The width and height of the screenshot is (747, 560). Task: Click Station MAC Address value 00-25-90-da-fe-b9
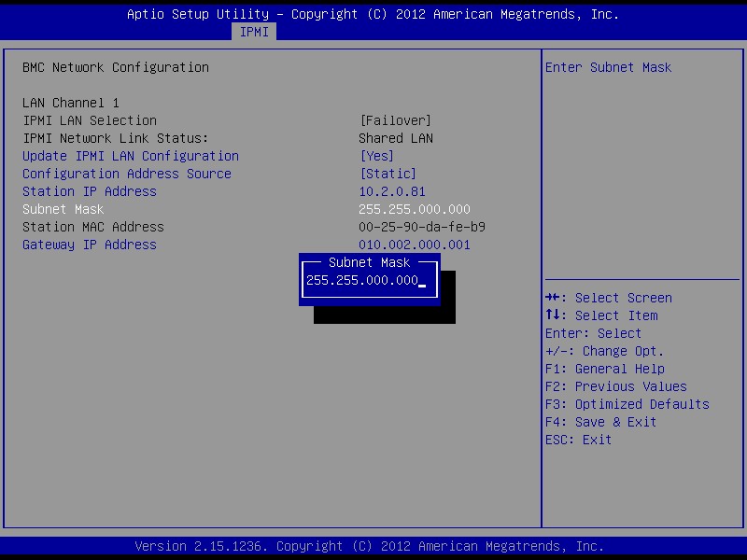point(422,227)
